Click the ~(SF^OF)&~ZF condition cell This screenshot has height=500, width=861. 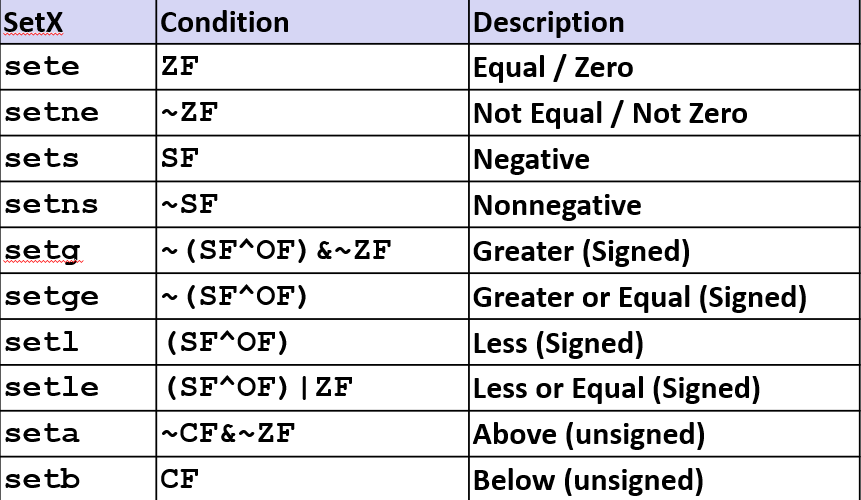click(x=275, y=251)
